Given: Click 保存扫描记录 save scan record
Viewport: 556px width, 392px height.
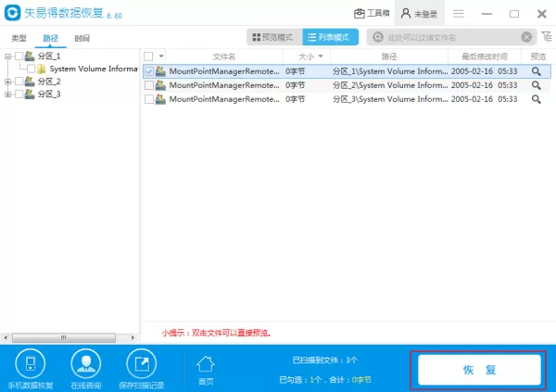Looking at the screenshot, I should tap(142, 363).
